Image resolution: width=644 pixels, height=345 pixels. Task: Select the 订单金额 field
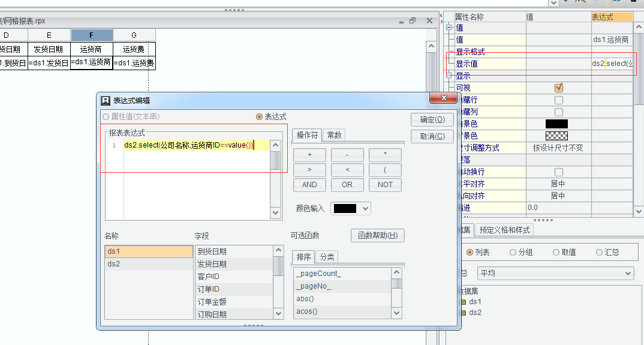pyautogui.click(x=234, y=302)
